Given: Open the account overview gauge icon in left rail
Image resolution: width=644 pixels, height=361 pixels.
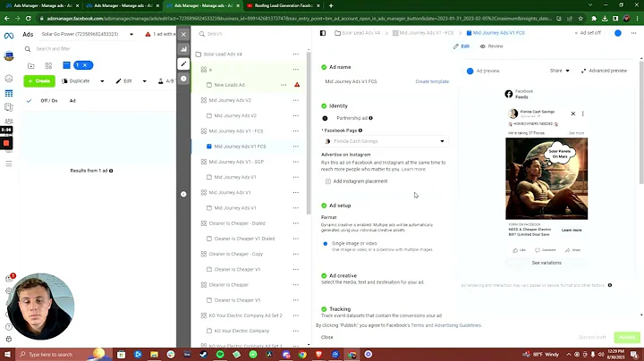Looking at the screenshot, I should click(9, 79).
